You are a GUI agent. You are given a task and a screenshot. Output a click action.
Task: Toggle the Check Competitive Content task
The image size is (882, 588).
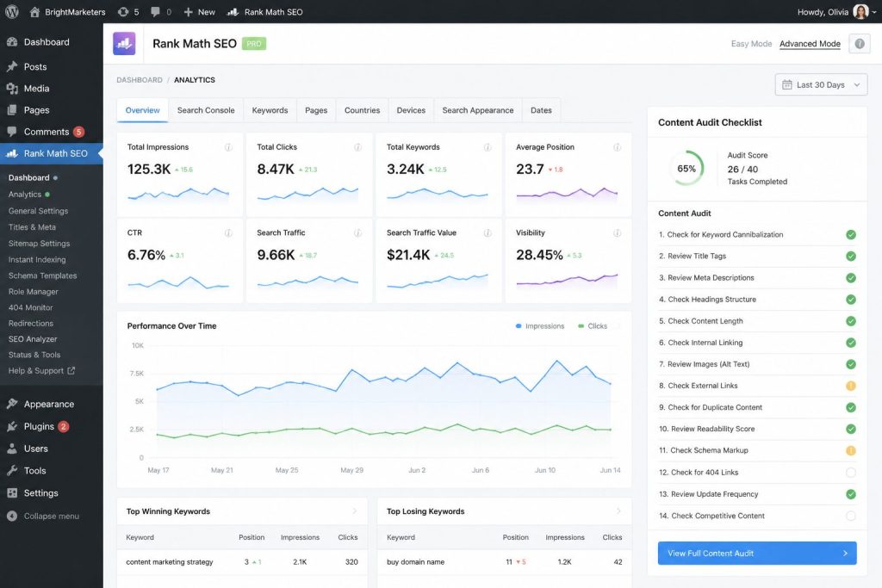coord(851,516)
